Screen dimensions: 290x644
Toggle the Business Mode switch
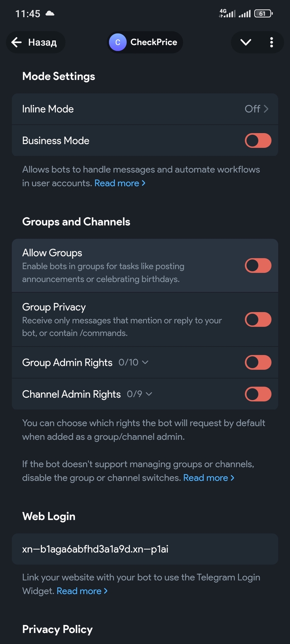click(x=258, y=141)
